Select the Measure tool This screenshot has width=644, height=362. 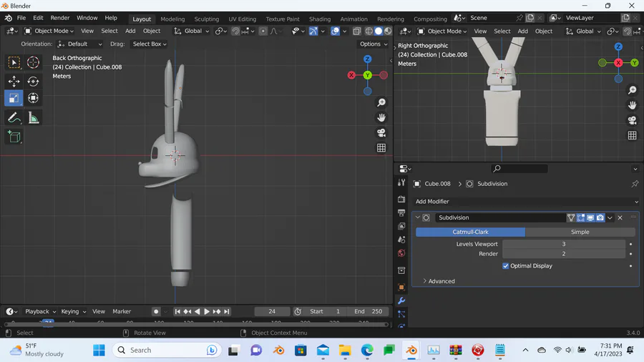tap(33, 117)
